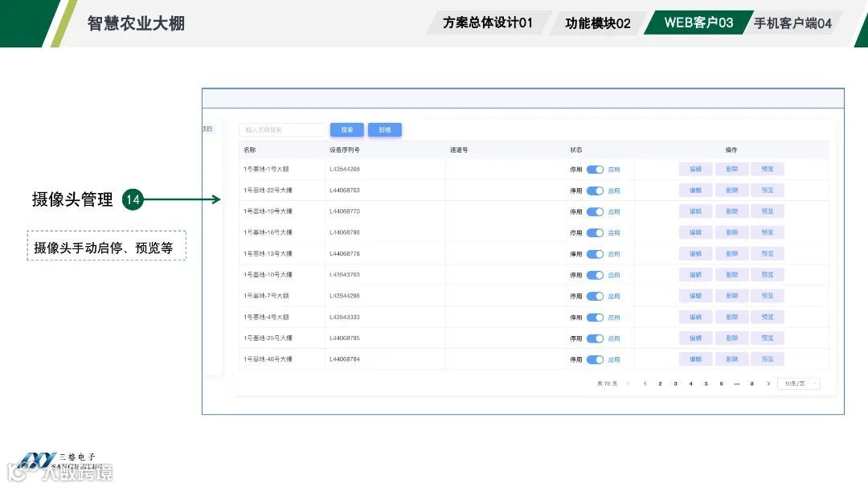The image size is (868, 488).
Task: Click serial number L43544208
Action: tap(344, 169)
